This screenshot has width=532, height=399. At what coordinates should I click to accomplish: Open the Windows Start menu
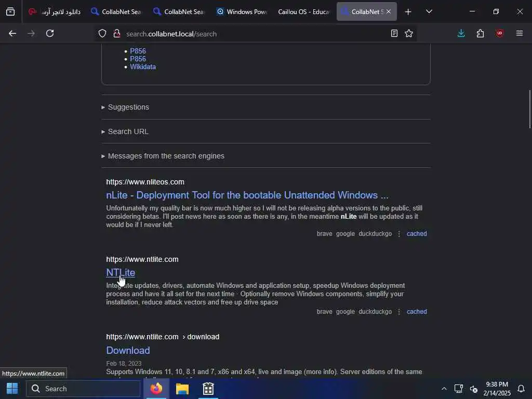12,389
